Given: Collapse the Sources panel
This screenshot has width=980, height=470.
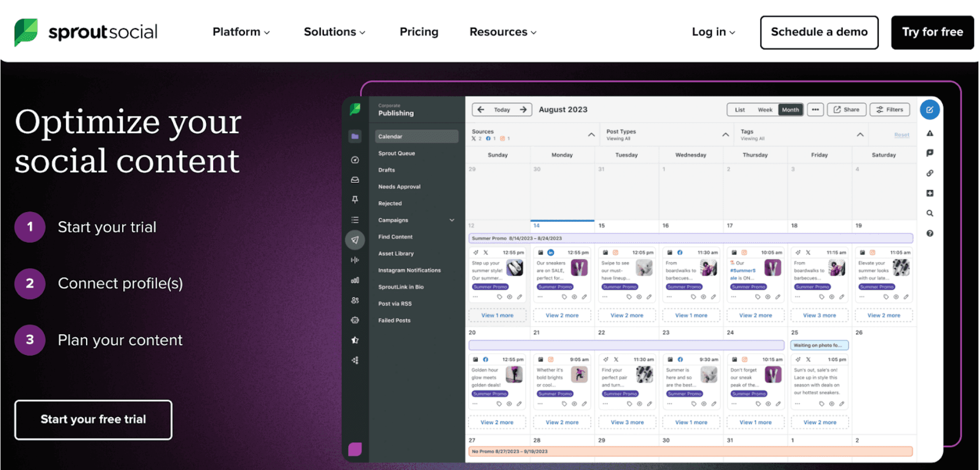Looking at the screenshot, I should click(x=591, y=134).
